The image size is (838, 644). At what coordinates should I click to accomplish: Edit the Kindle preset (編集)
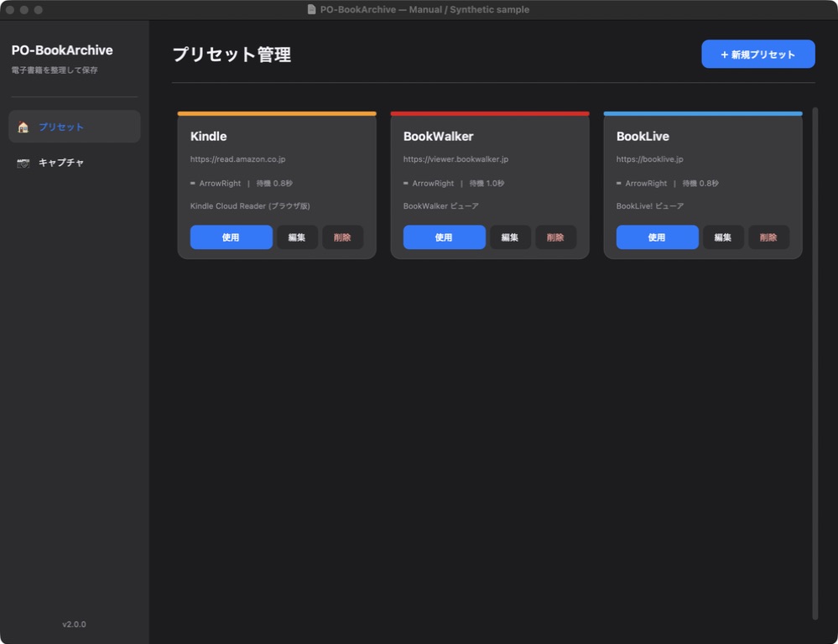point(297,237)
